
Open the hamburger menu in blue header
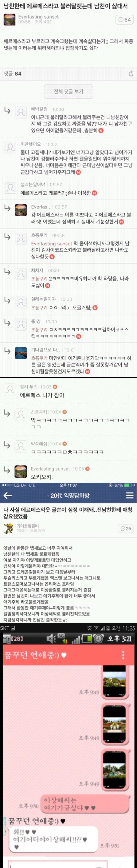pyautogui.click(x=130, y=495)
